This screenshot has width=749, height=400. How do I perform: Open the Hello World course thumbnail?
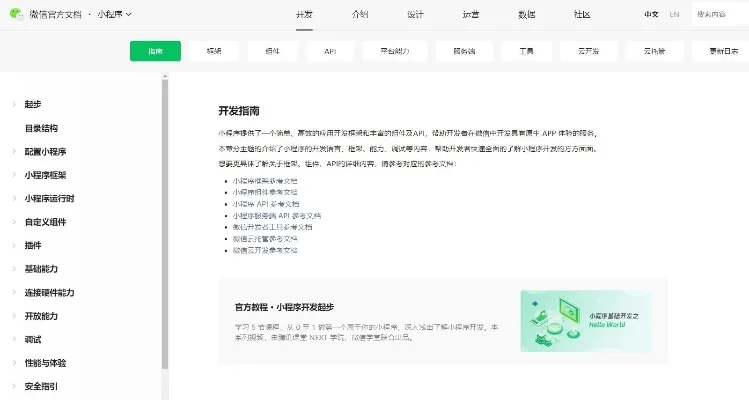coord(586,321)
